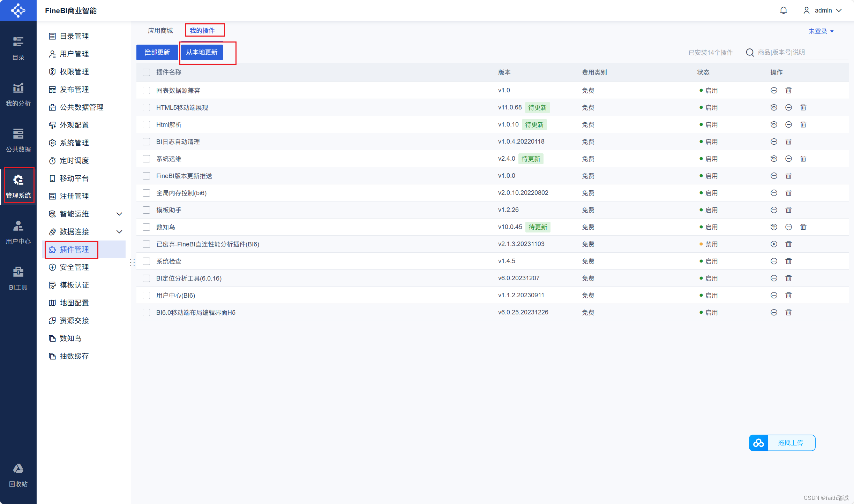Delete the 图表数据源兼容 plugin via trash icon
The height and width of the screenshot is (504, 854).
[788, 91]
